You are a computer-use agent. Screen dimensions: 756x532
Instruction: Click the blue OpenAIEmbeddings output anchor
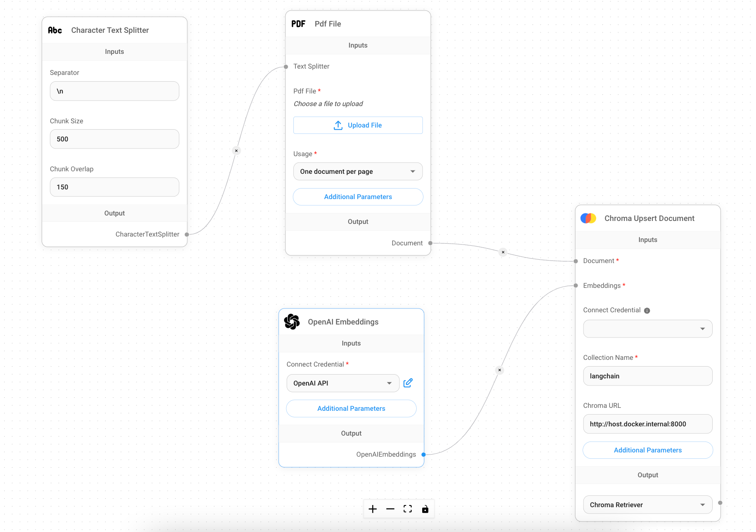[x=423, y=455]
